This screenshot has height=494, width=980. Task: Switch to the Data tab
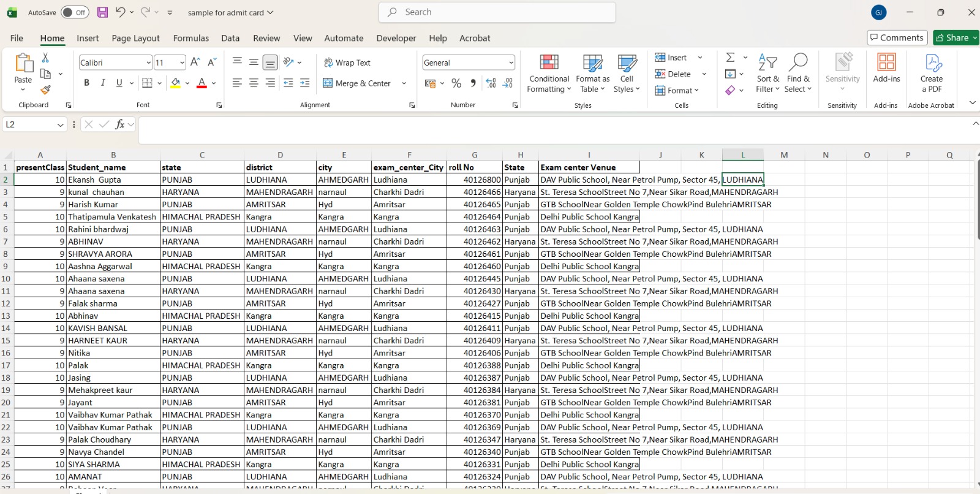pos(230,38)
